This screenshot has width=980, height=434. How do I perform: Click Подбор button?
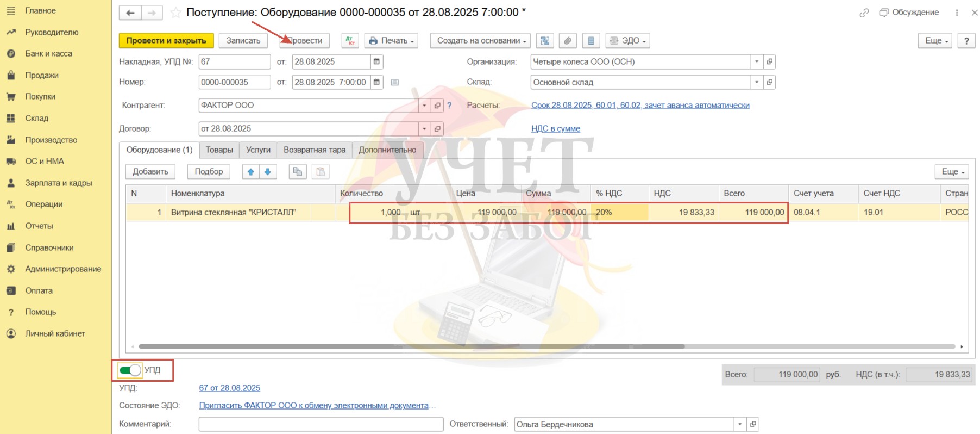coord(209,172)
